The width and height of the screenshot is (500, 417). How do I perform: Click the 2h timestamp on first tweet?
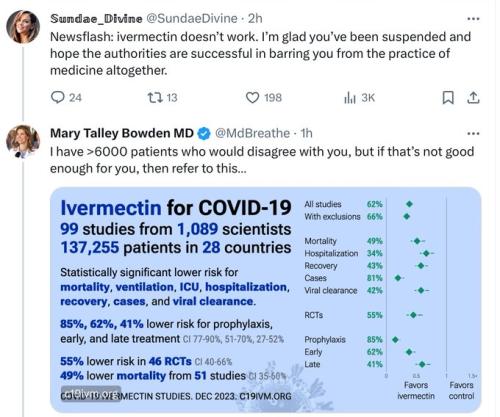[x=255, y=19]
